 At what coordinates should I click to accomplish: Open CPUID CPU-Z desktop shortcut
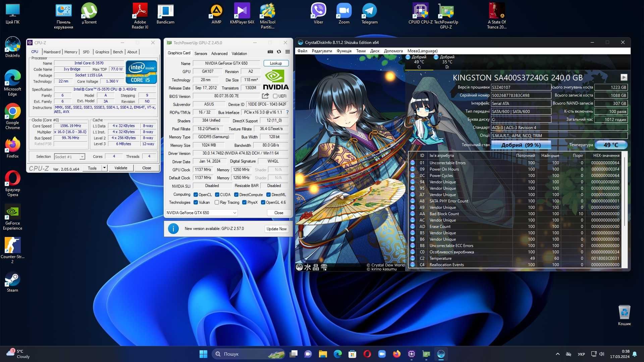[x=420, y=14]
